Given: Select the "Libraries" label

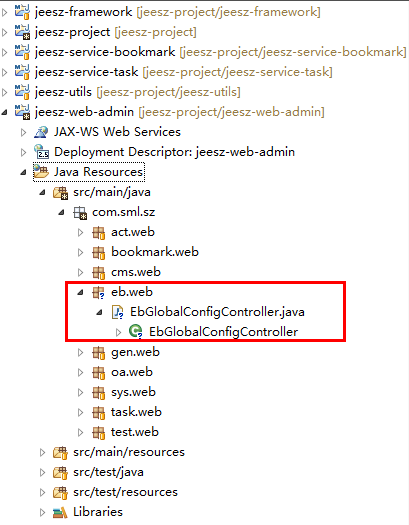Looking at the screenshot, I should [x=98, y=512].
